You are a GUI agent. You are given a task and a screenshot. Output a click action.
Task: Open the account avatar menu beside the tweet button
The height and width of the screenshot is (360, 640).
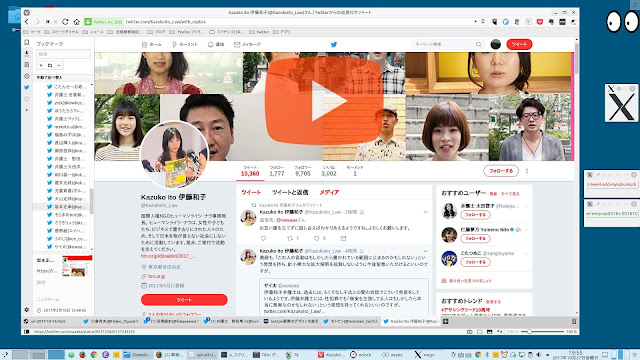[496, 44]
